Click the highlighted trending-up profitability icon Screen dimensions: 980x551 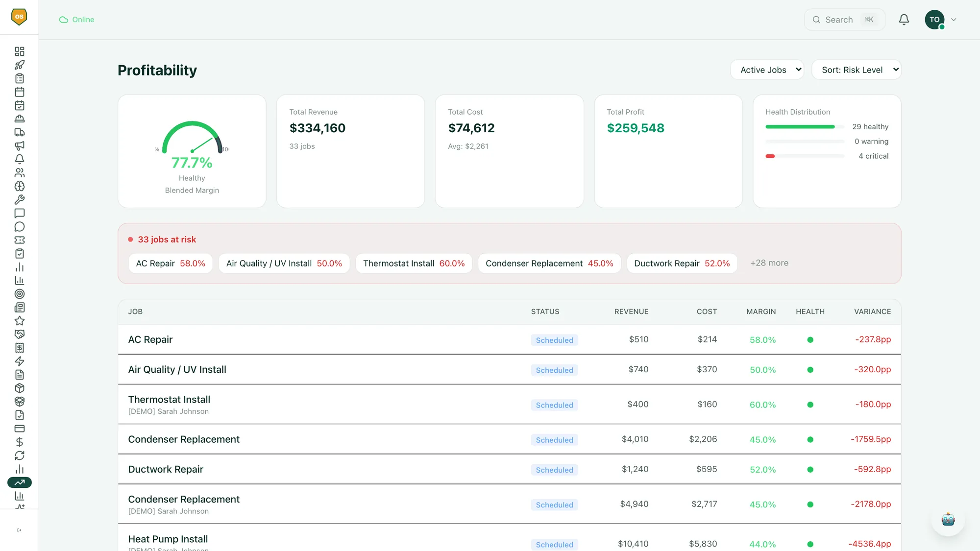(x=20, y=482)
